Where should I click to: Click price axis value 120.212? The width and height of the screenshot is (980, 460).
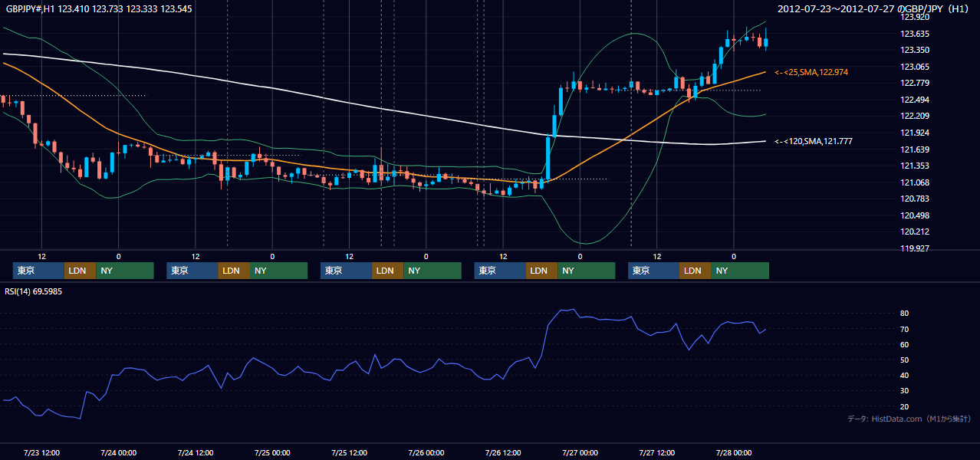(916, 232)
